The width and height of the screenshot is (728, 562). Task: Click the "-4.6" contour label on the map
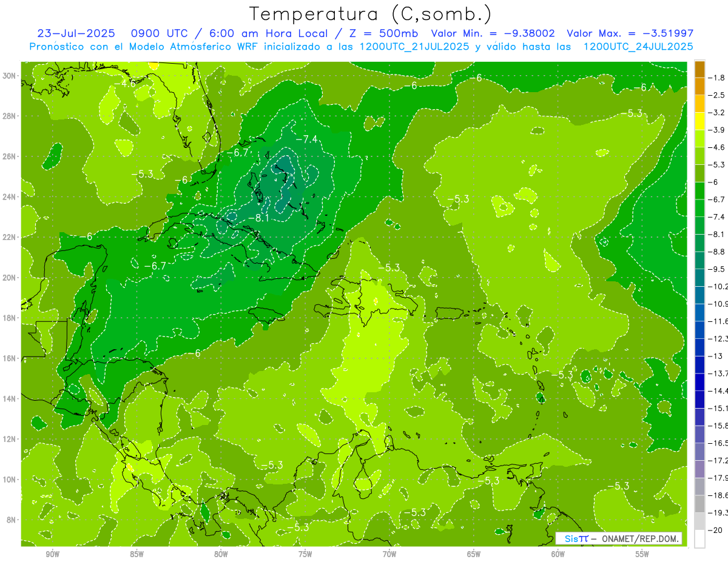click(125, 83)
